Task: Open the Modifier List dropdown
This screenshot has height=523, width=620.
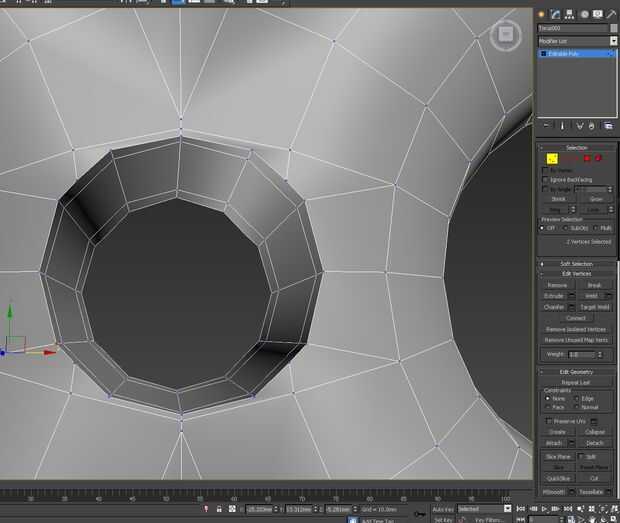Action: 576,41
